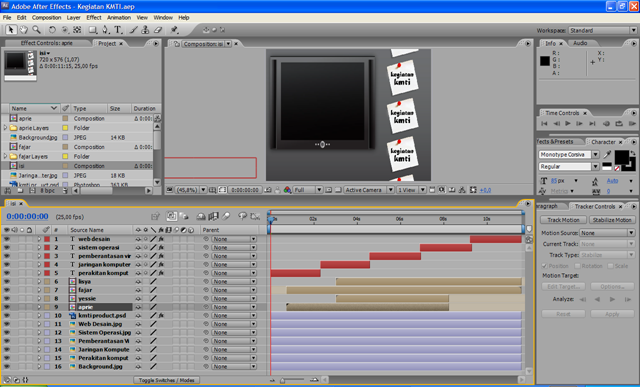Hide the web desain layer eye
The height and width of the screenshot is (387, 640).
pos(7,239)
